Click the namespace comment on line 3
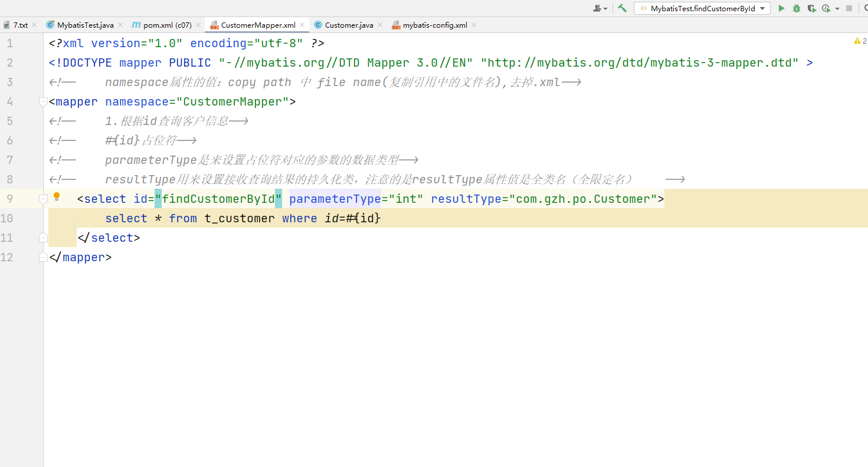Viewport: 868px width, 467px height. tap(315, 83)
